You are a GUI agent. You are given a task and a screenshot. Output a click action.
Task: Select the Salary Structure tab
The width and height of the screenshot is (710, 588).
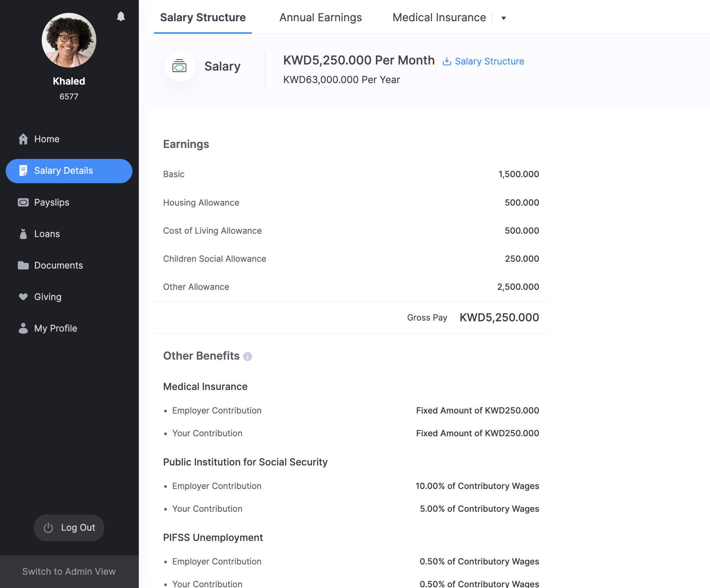[x=203, y=17]
